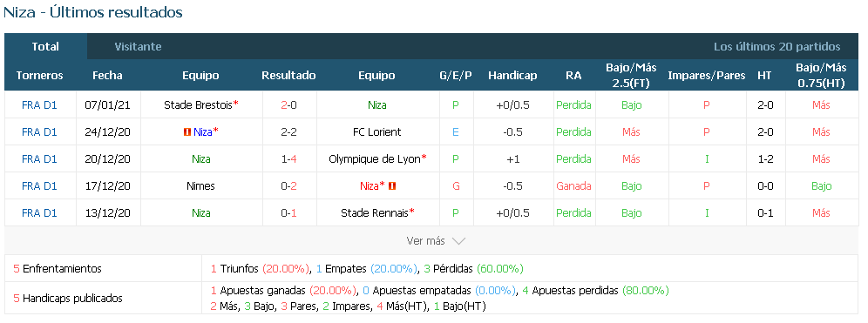
Task: Click the FC Lorient team name
Action: click(x=376, y=131)
